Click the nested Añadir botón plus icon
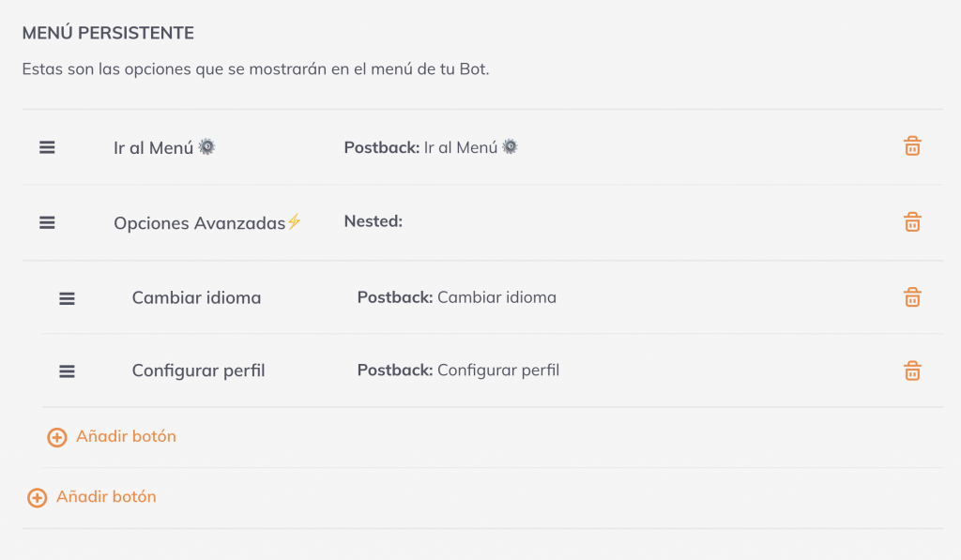The height and width of the screenshot is (560, 961). [x=57, y=437]
